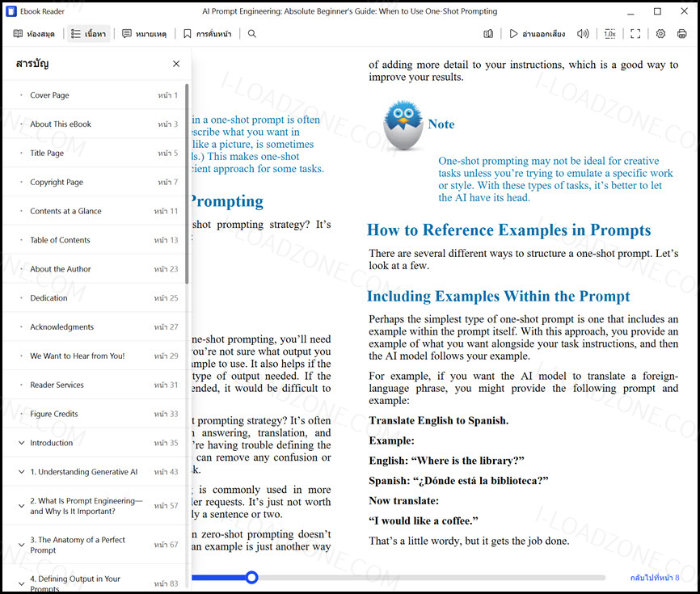Click the unfilled progress bar track
This screenshot has height=594, width=700.
(x=432, y=578)
